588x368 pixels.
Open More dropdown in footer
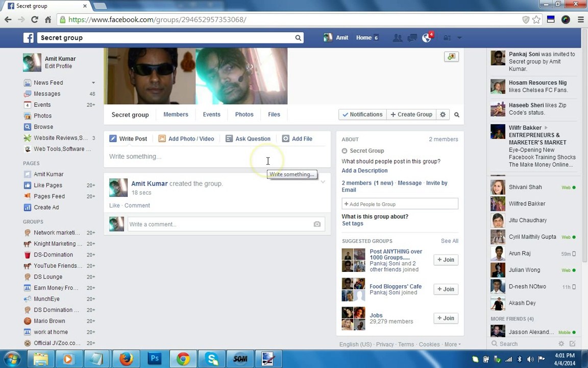tap(452, 344)
